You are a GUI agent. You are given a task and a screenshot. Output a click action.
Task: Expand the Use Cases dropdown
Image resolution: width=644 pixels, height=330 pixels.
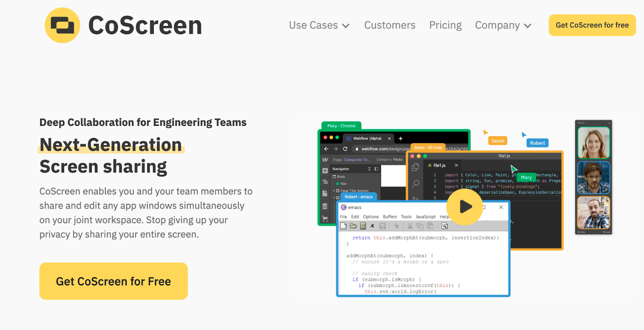coord(319,25)
